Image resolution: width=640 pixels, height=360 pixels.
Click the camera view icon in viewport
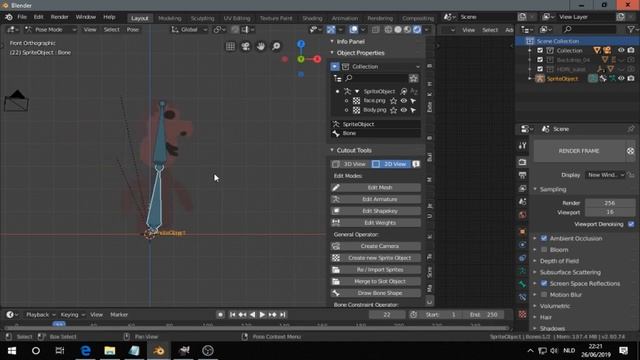[245, 47]
